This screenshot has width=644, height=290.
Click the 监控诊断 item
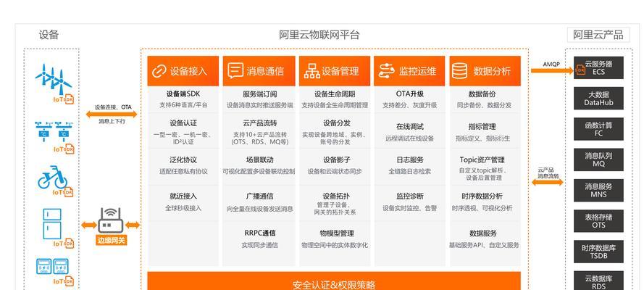click(x=409, y=196)
